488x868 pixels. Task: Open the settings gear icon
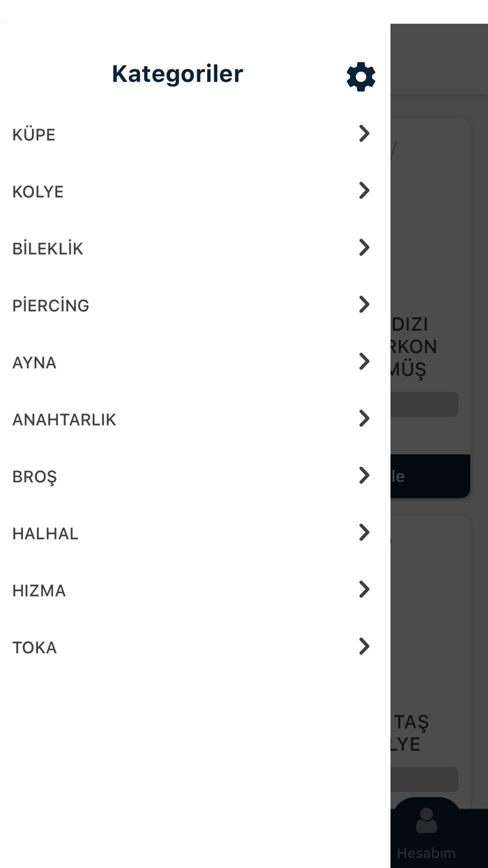(361, 76)
